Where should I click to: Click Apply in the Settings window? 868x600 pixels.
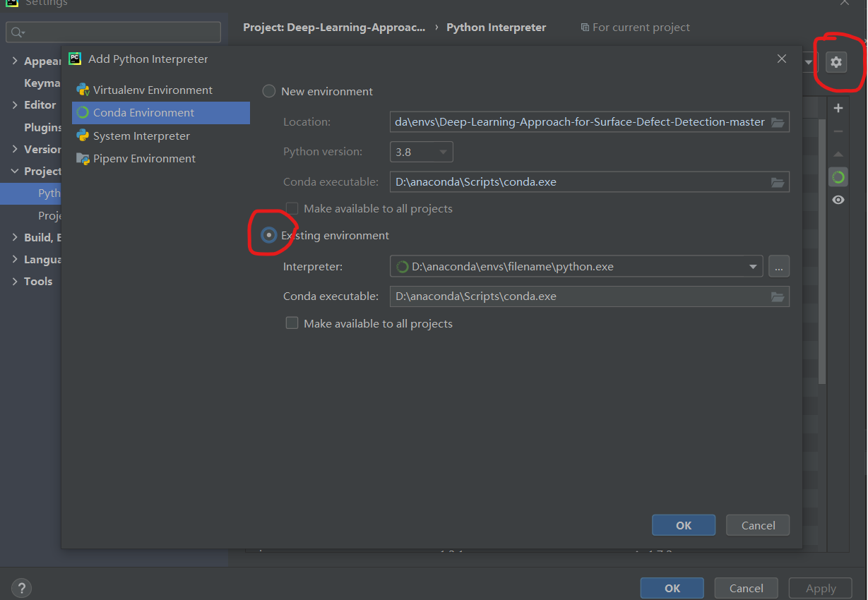coord(821,588)
